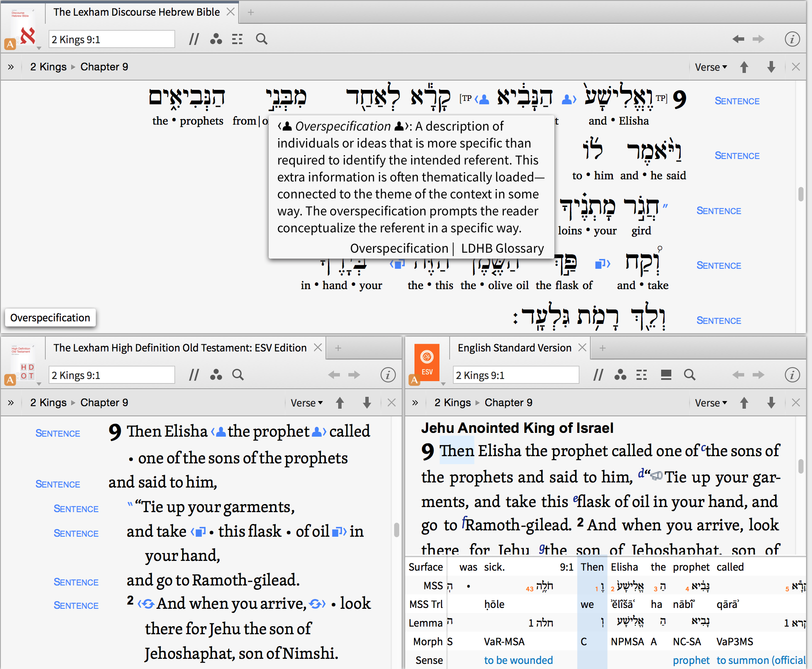This screenshot has width=812, height=669.
Task: Click SENTENCE label beside 'and said to him'
Action: tap(58, 485)
